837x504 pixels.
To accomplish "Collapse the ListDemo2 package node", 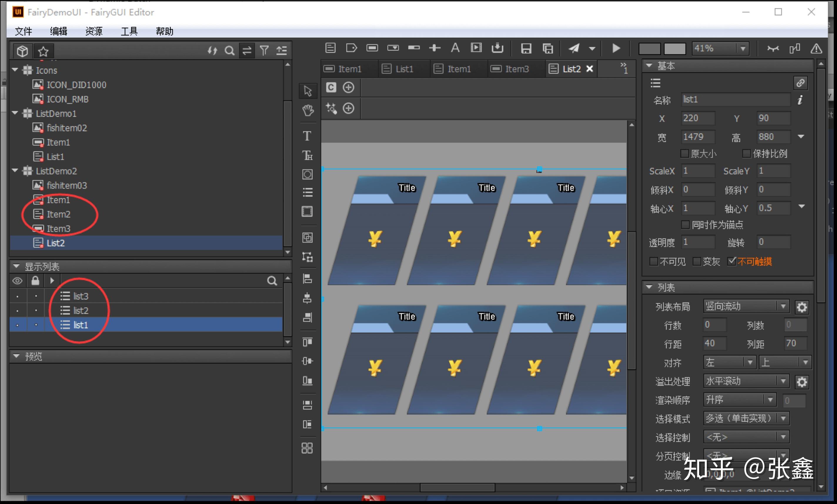I will pos(15,171).
